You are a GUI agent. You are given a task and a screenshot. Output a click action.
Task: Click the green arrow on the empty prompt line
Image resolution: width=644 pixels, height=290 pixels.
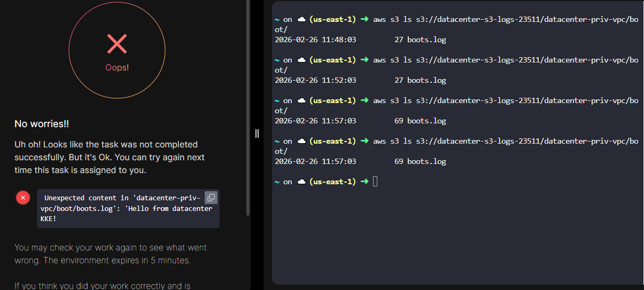click(x=364, y=182)
